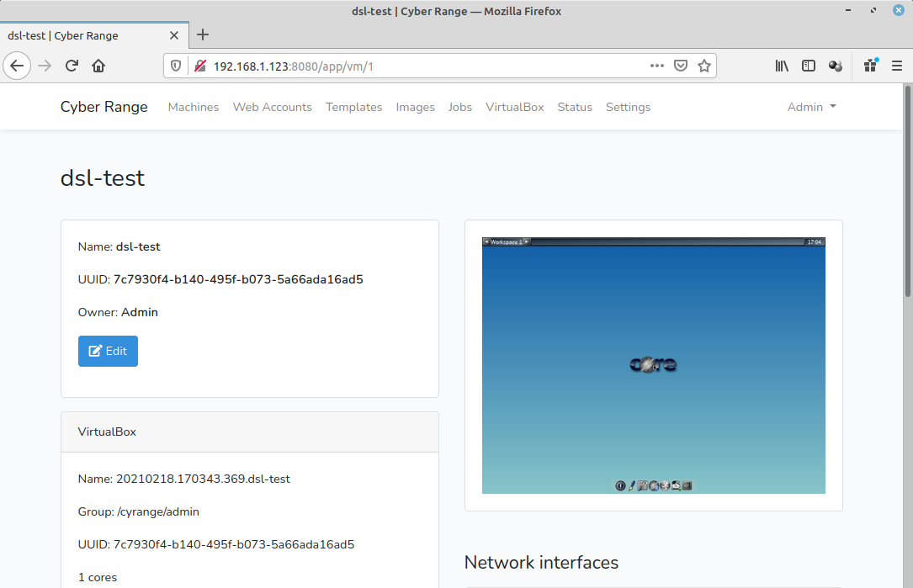Screen dimensions: 913x588
Task: Open the What's New gift icon
Action: [x=870, y=66]
